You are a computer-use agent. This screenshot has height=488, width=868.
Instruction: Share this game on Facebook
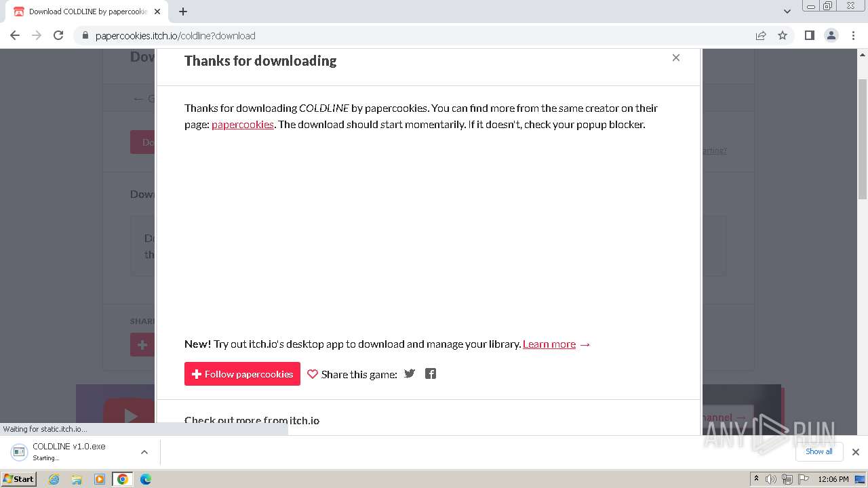coord(431,373)
